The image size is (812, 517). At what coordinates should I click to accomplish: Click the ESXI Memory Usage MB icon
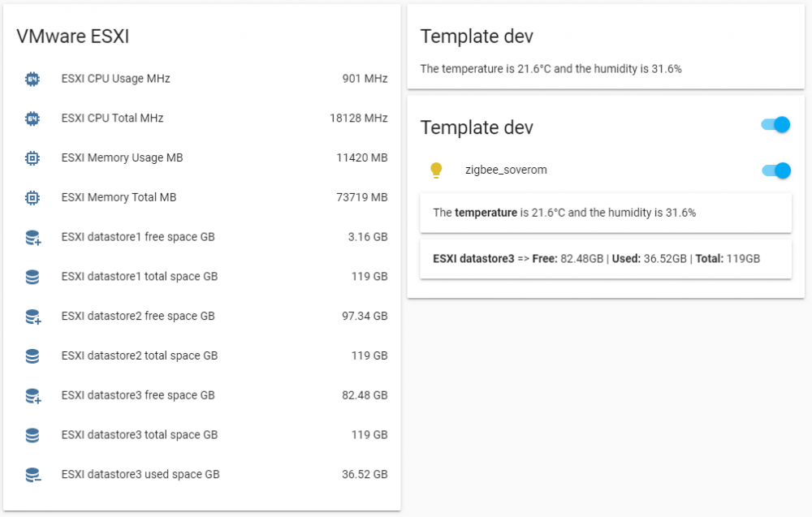pos(32,158)
